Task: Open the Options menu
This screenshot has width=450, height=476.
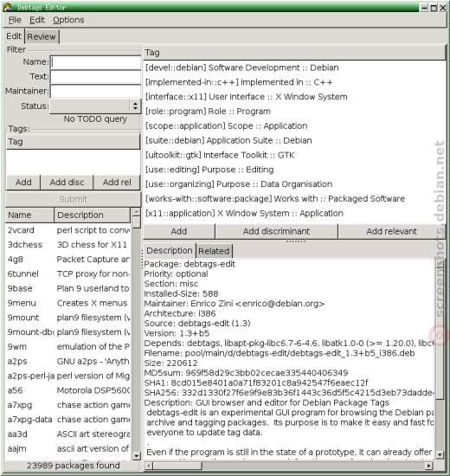Action: 68,20
